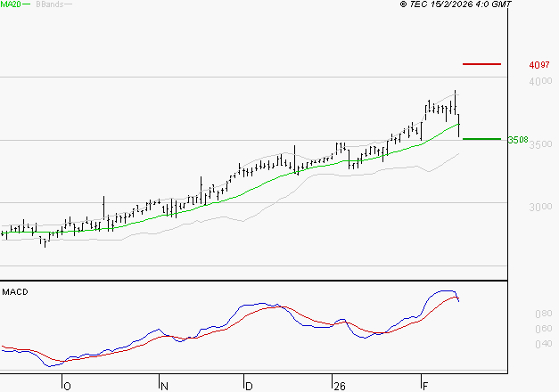Click the MACD 060 axis value
The width and height of the screenshot is (559, 392).
coord(544,329)
